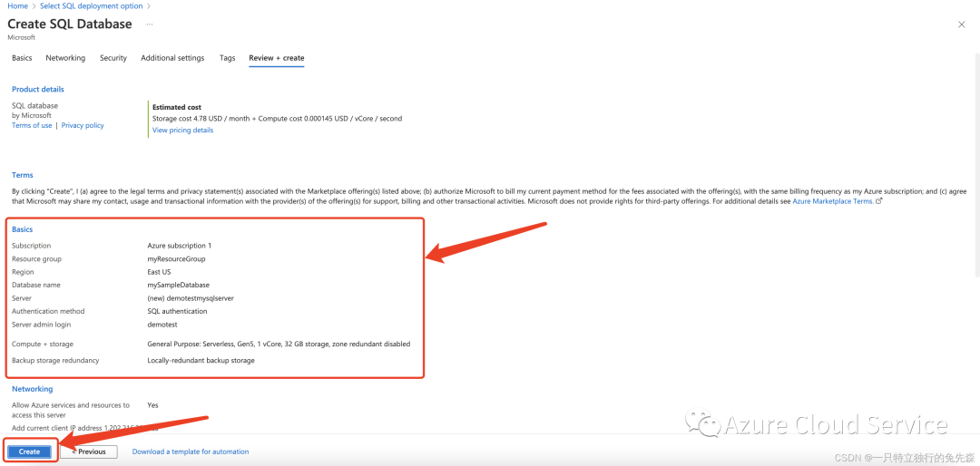Select the Review + create tab
The image size is (980, 466).
276,58
